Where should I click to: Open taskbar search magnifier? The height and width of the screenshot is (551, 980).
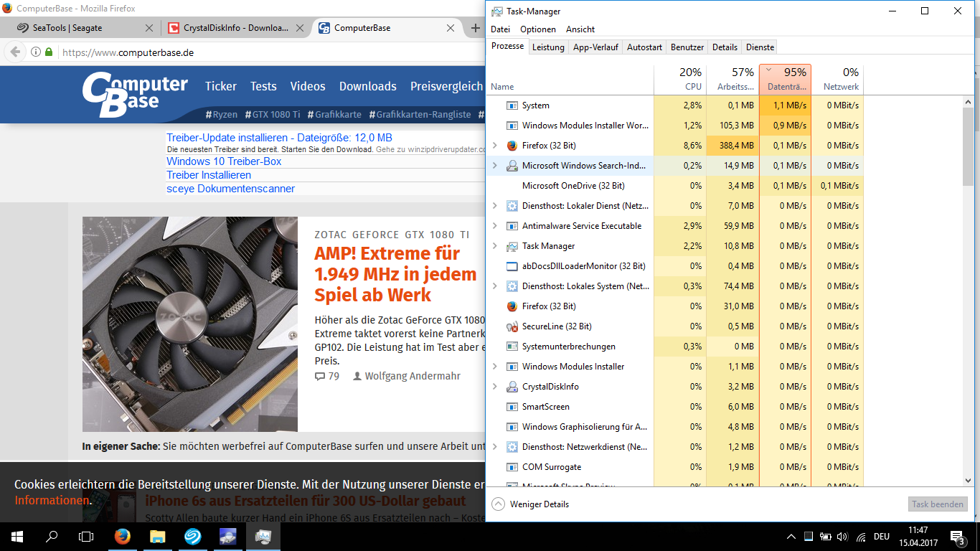(52, 536)
